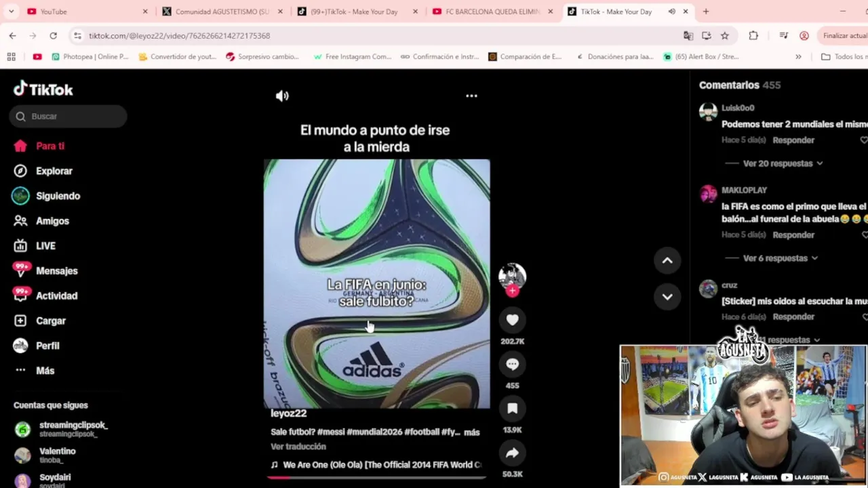
Task: Open the Photopea bookmark
Action: [90, 57]
